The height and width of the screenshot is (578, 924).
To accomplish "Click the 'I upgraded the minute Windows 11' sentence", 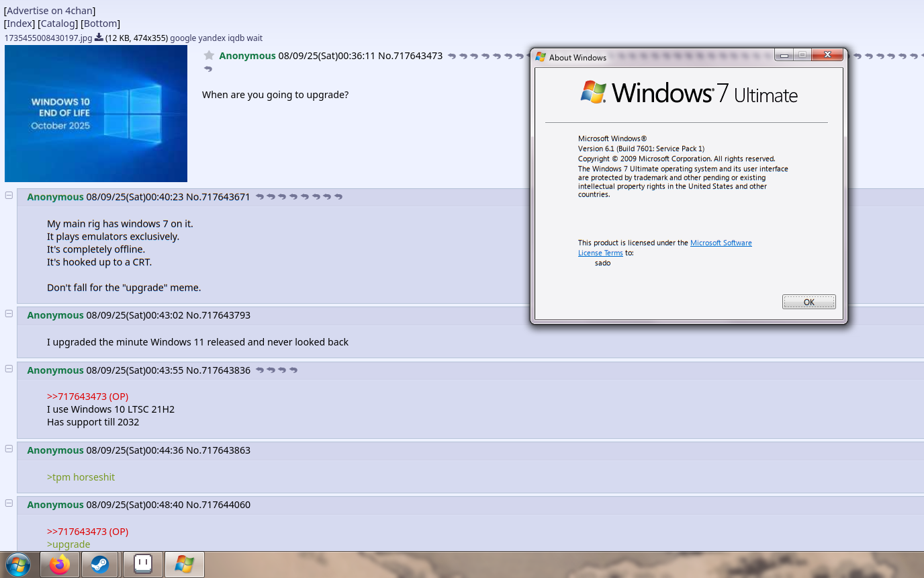I will pyautogui.click(x=198, y=342).
